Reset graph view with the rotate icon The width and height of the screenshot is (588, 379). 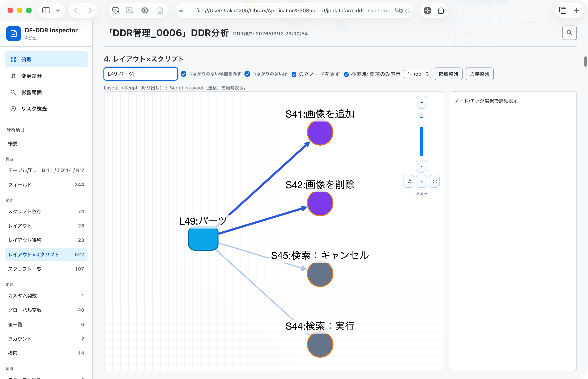409,181
